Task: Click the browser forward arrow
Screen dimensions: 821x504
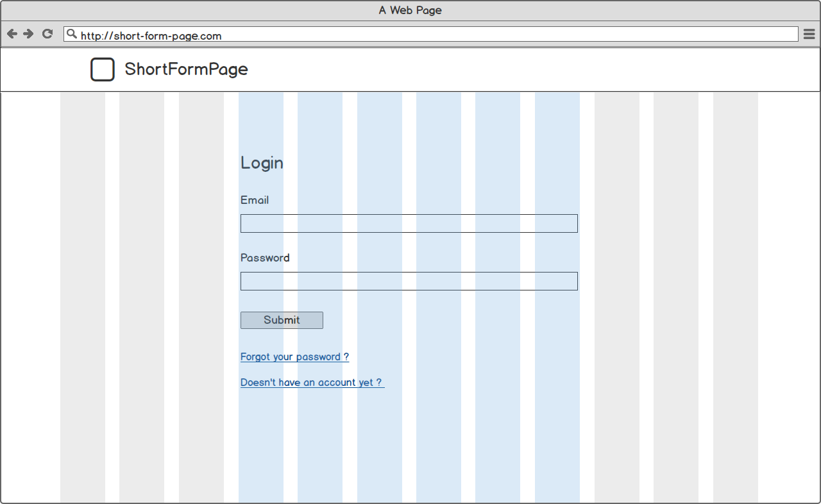Action: (28, 34)
